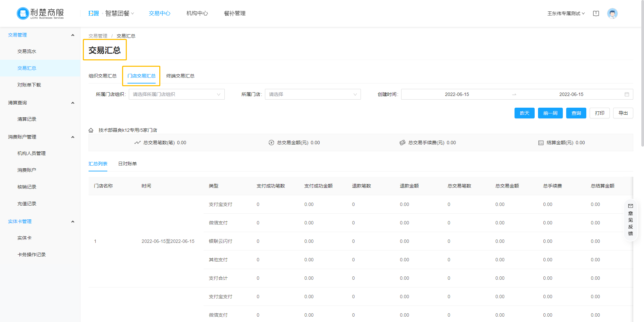Collapse the 清算查询 sidebar group
644x322 pixels.
pyautogui.click(x=73, y=103)
